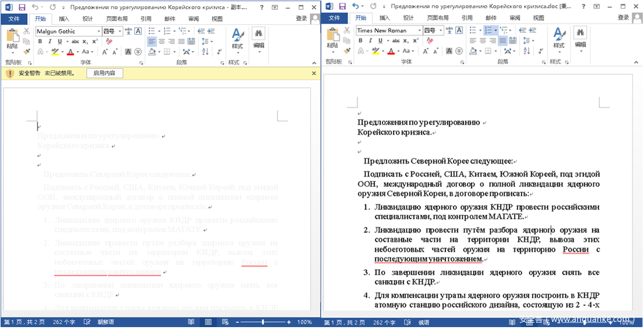Viewport: 644px width, 330px height.
Task: Toggle Bold in the left Word window
Action: pyautogui.click(x=41, y=42)
